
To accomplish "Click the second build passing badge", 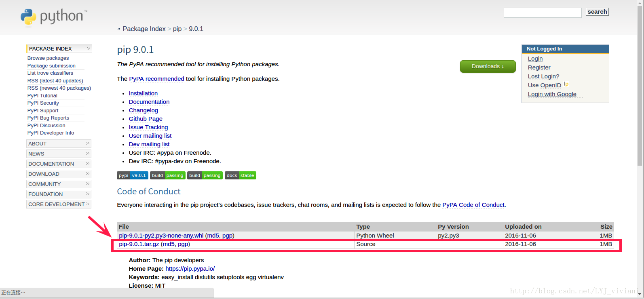I will [x=205, y=175].
